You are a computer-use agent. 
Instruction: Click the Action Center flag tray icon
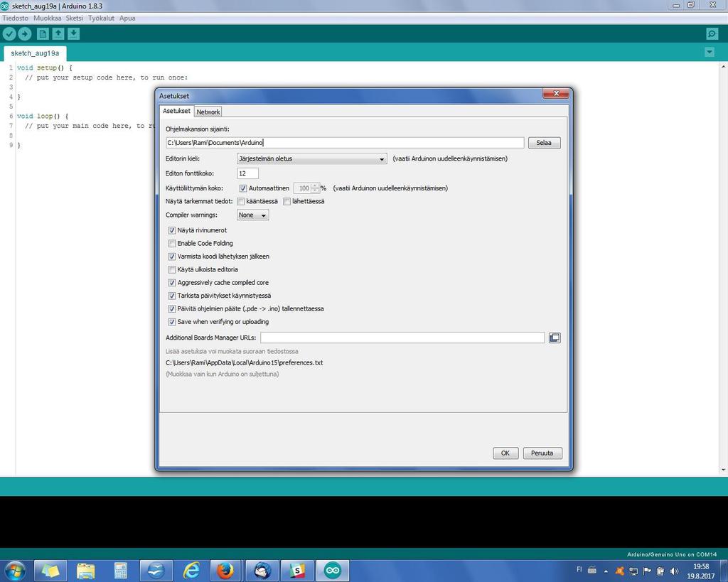[647, 571]
